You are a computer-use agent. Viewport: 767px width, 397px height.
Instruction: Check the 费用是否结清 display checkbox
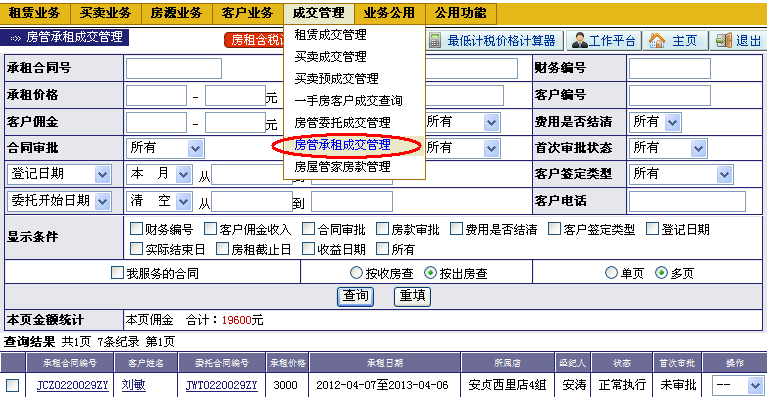tap(456, 228)
